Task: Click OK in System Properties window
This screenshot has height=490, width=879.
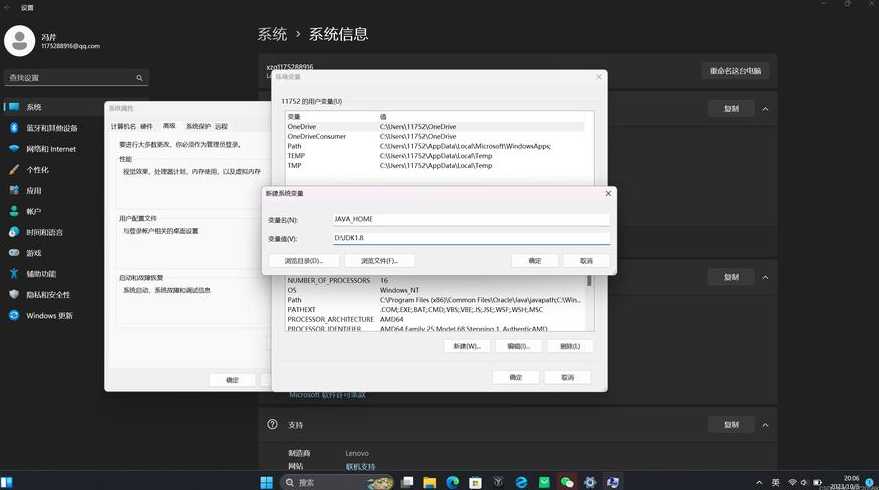Action: click(x=233, y=380)
